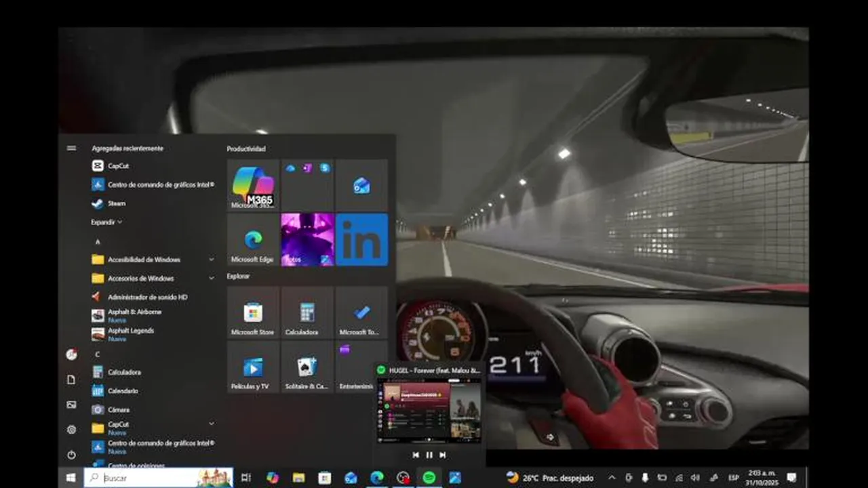Image resolution: width=868 pixels, height=488 pixels.
Task: Open the Películas y TV tile
Action: pyautogui.click(x=253, y=367)
